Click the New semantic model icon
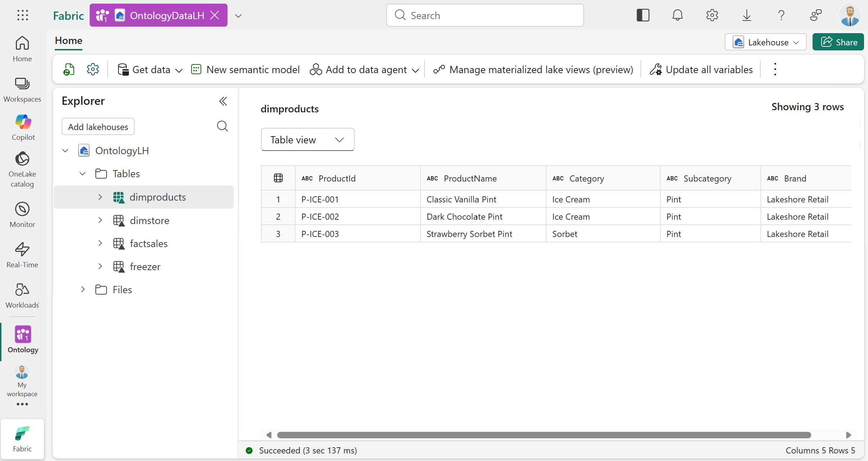 196,69
